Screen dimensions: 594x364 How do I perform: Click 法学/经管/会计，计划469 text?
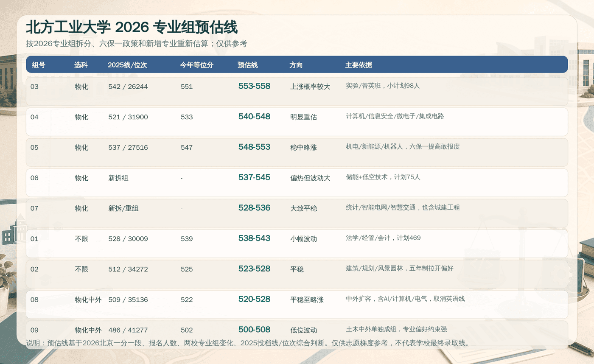pos(383,238)
